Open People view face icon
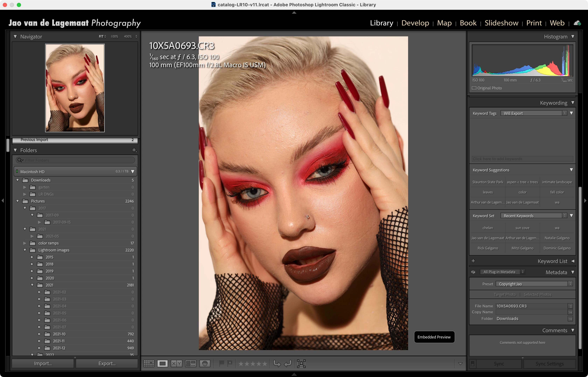Image resolution: width=588 pixels, height=377 pixels. tap(205, 364)
